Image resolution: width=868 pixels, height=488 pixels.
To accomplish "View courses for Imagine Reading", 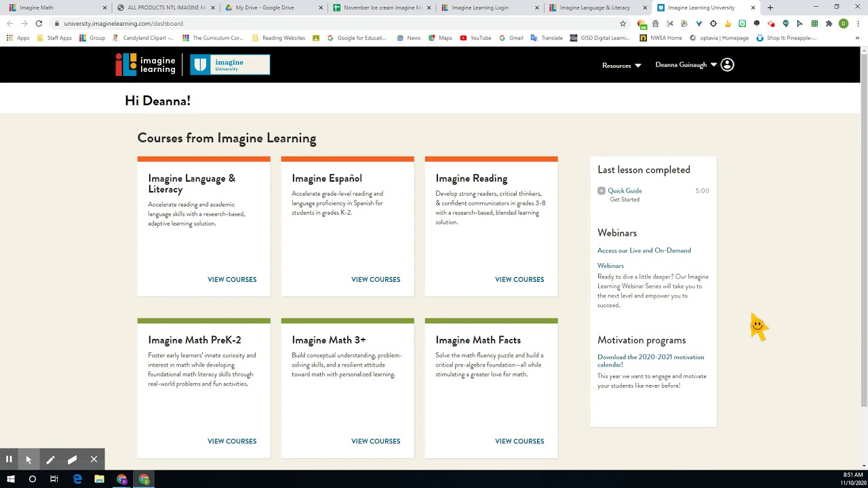I will point(519,279).
